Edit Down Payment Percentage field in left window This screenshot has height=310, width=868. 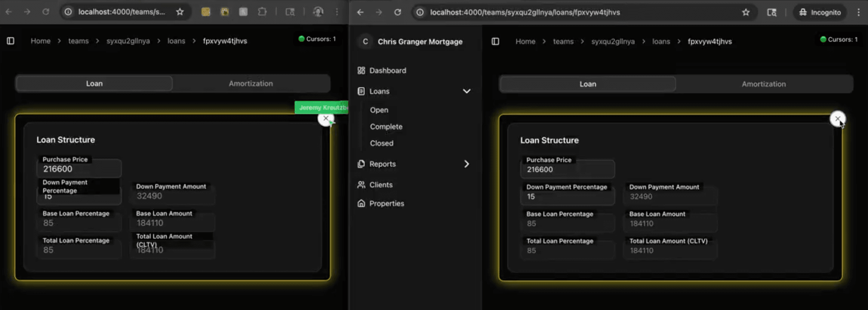79,196
